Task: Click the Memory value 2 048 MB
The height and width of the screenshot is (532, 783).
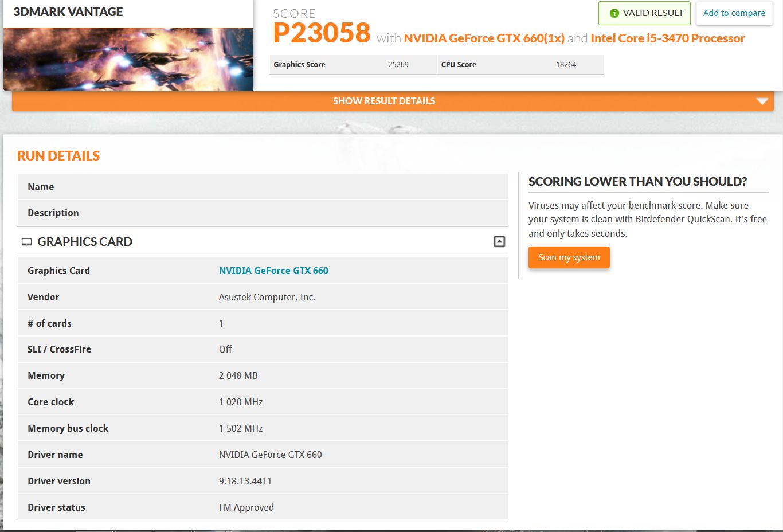Action: (238, 375)
